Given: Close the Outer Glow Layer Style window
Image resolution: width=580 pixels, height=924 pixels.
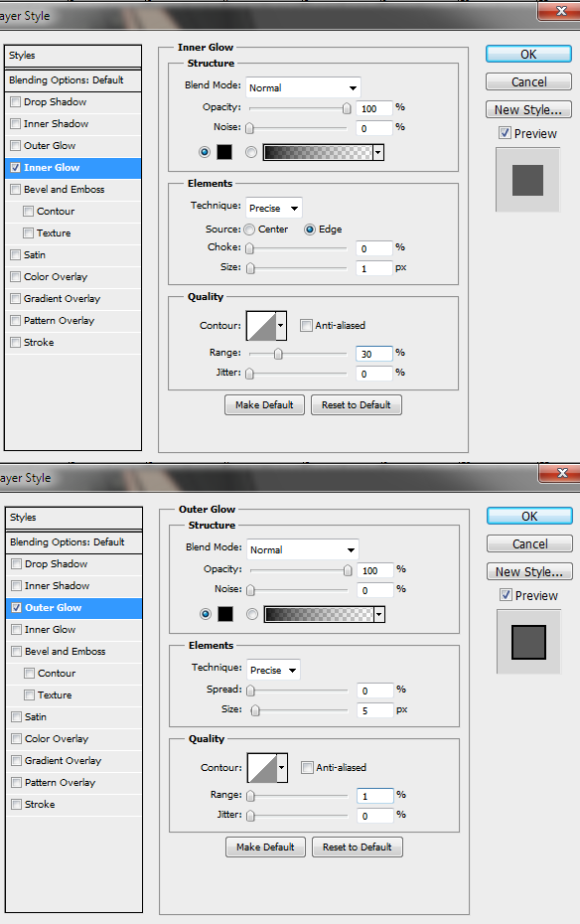Looking at the screenshot, I should [557, 473].
